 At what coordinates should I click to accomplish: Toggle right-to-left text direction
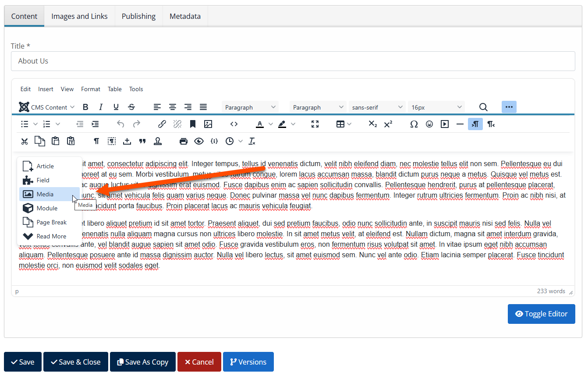tap(475, 124)
